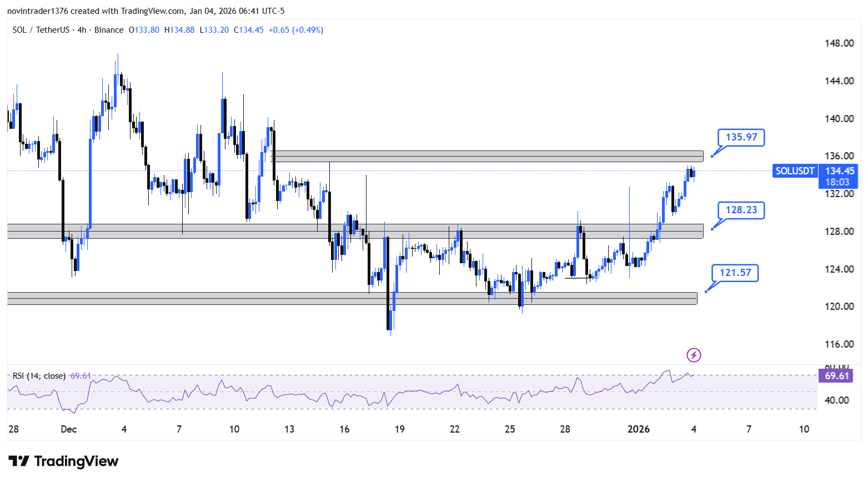Click the 13 date label on time axis

click(x=289, y=429)
